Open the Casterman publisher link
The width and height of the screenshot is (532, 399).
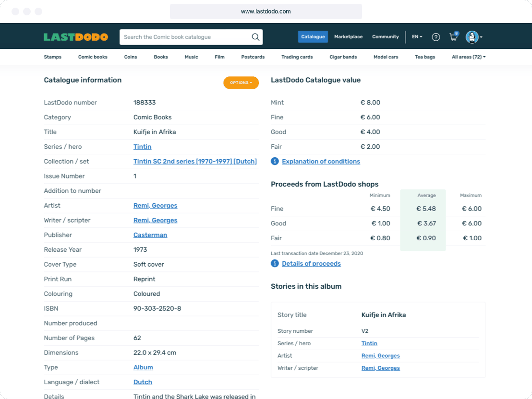click(150, 235)
